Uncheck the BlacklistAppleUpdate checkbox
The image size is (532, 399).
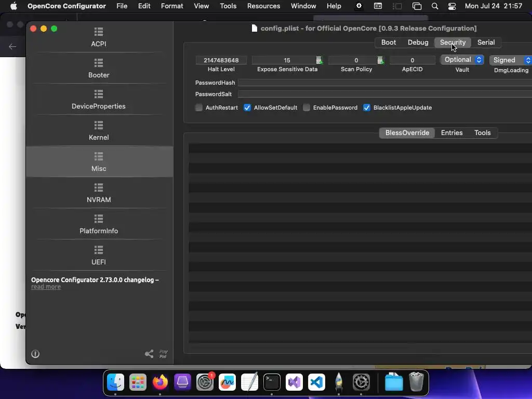(x=367, y=108)
